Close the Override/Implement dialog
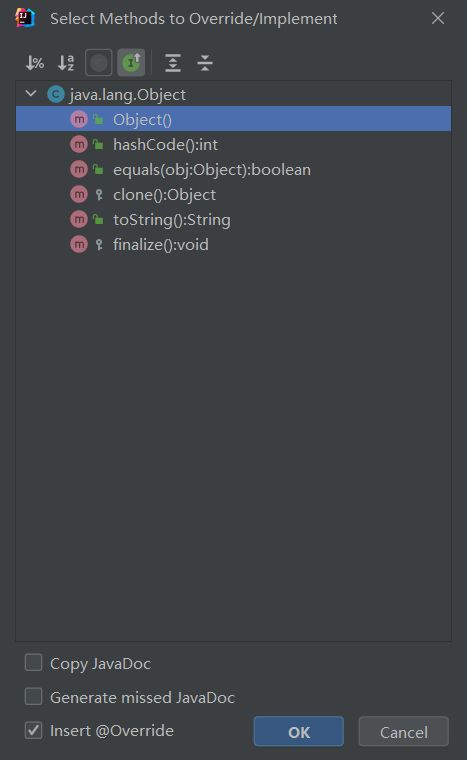Image resolution: width=467 pixels, height=760 pixels. tap(438, 18)
